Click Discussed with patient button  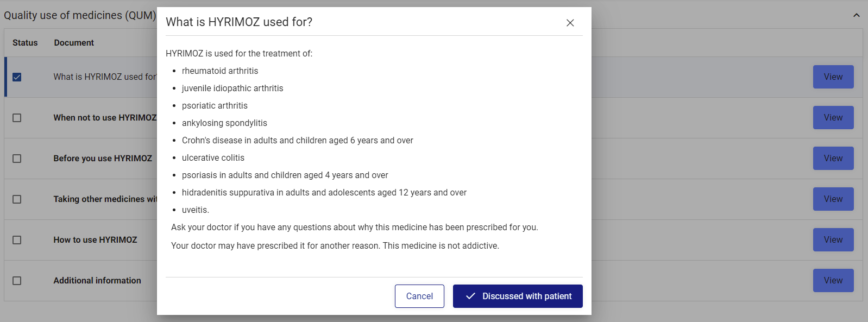click(518, 296)
